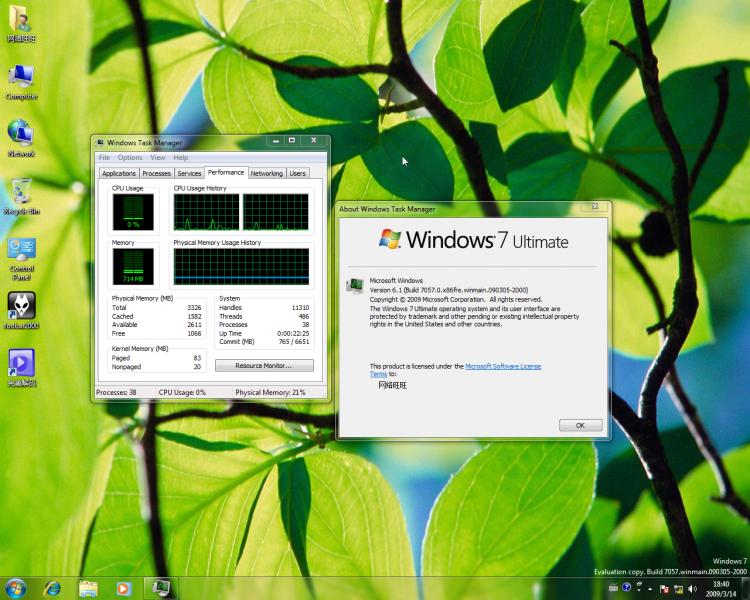Open the Action Center flag tray icon
Viewport: 750px width, 600px height.
coord(664,589)
